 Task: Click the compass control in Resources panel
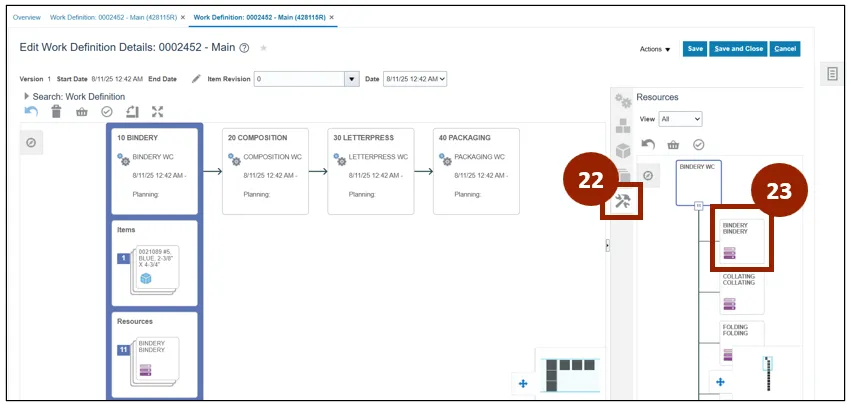tap(647, 176)
